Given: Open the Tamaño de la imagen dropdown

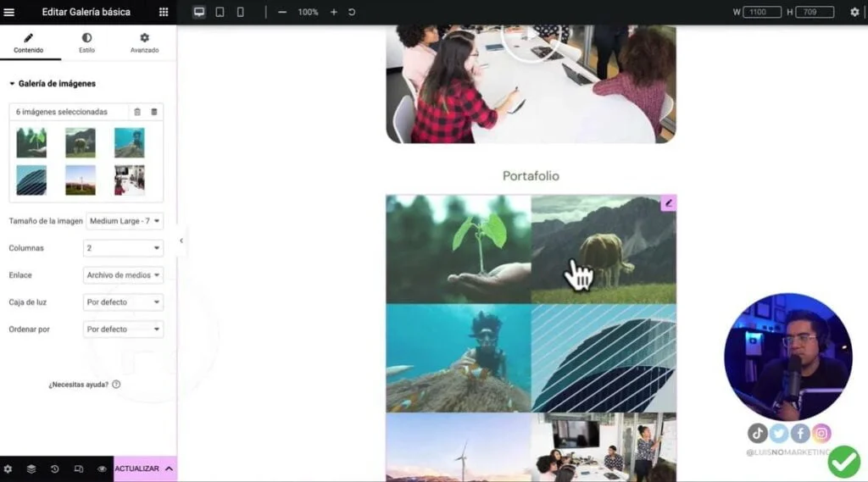Looking at the screenshot, I should (x=125, y=221).
